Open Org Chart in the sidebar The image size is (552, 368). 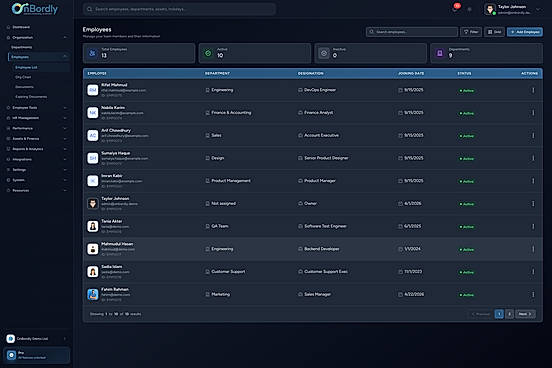23,77
